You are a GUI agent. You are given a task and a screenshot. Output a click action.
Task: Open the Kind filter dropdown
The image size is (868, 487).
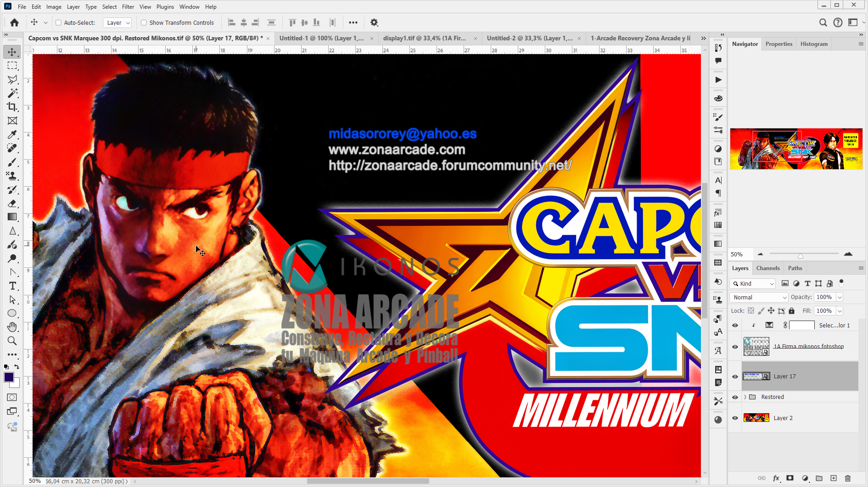coord(753,284)
